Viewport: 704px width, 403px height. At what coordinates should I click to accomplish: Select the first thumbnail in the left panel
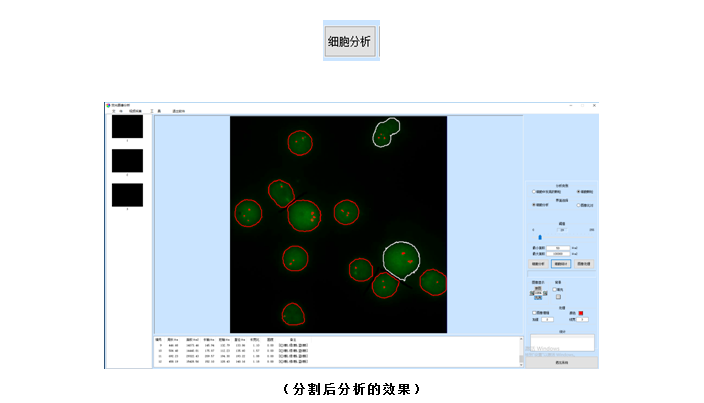pos(127,127)
